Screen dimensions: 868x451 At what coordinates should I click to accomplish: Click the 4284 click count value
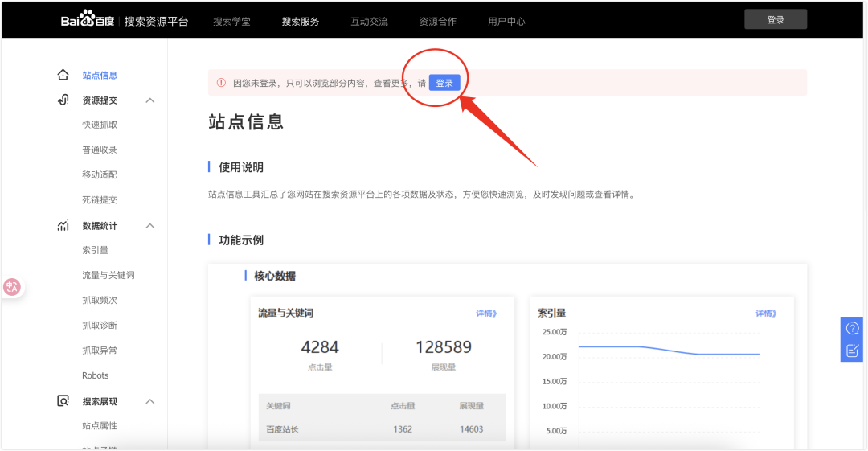(x=320, y=346)
